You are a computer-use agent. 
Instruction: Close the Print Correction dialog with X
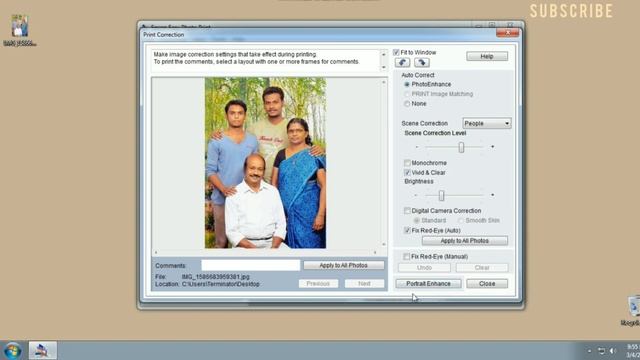pos(508,33)
